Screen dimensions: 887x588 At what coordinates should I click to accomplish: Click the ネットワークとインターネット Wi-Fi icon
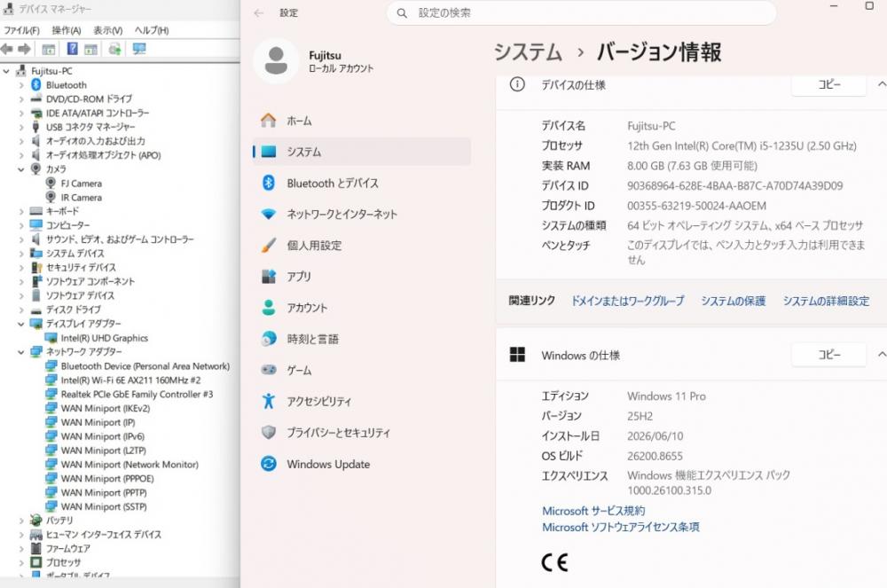point(268,215)
